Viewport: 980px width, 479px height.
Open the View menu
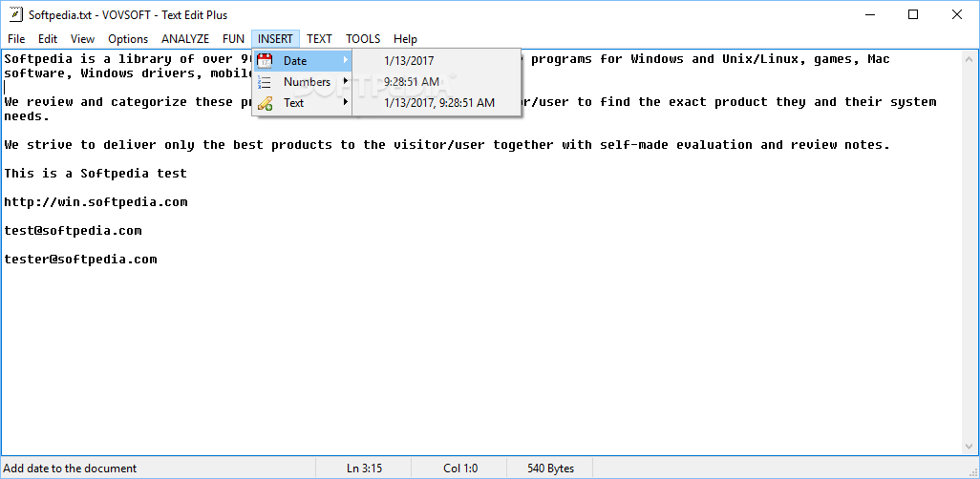(x=82, y=39)
